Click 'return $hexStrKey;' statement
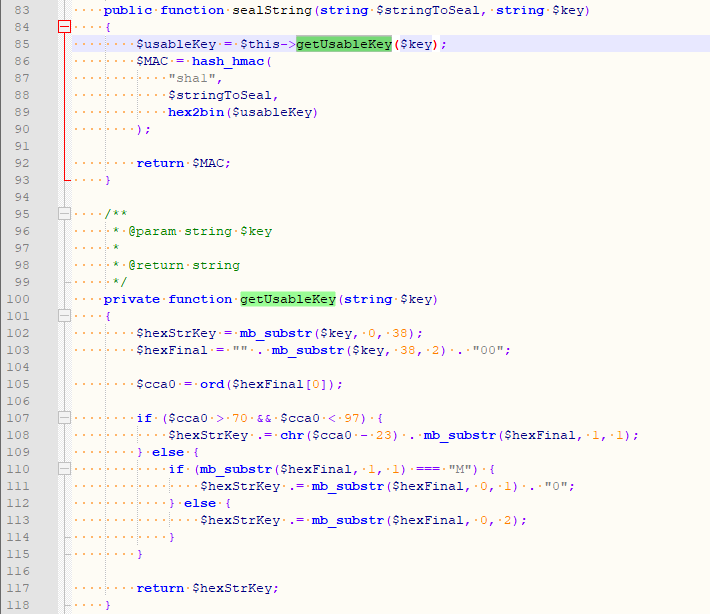This screenshot has width=710, height=614. coord(207,588)
